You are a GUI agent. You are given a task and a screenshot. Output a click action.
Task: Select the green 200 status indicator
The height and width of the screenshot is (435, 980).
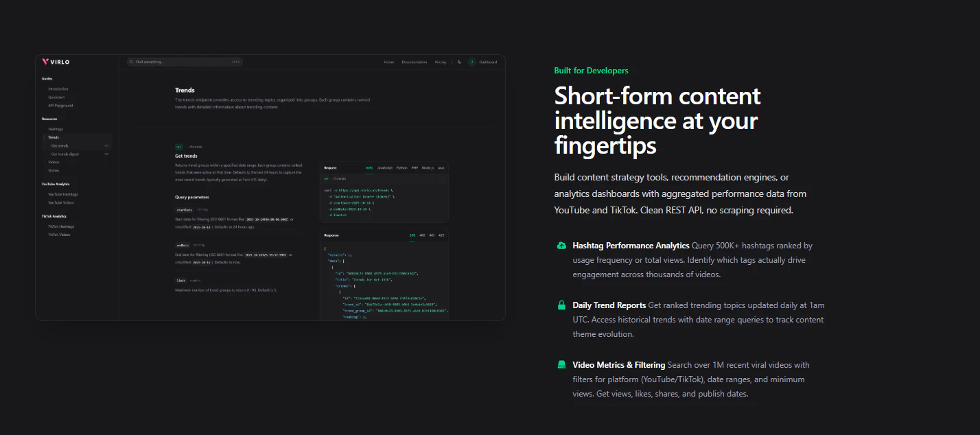click(x=412, y=235)
